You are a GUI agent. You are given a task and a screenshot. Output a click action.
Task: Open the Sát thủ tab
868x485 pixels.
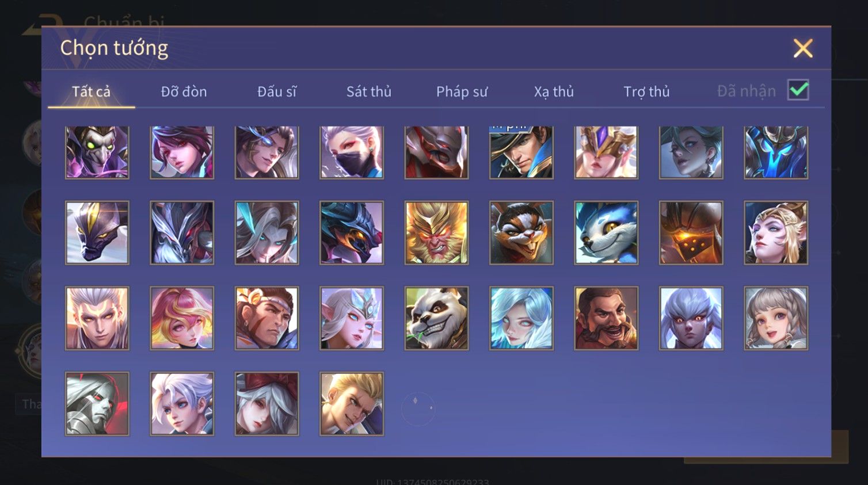tap(368, 91)
